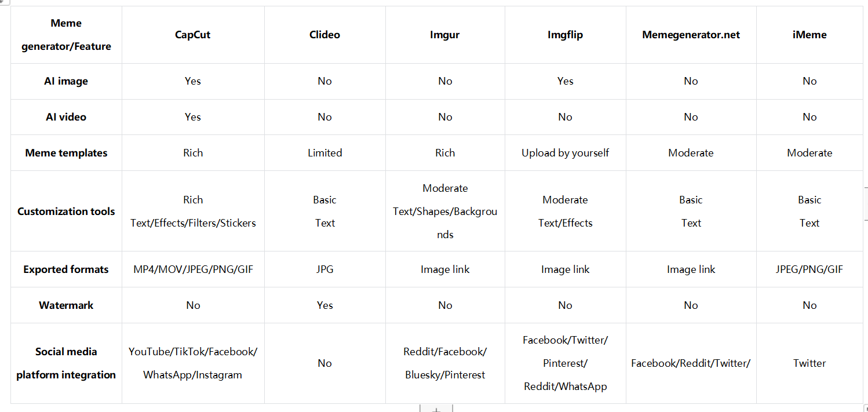Select the Clideo column header cell
Image resolution: width=868 pixels, height=412 pixels.
click(324, 35)
